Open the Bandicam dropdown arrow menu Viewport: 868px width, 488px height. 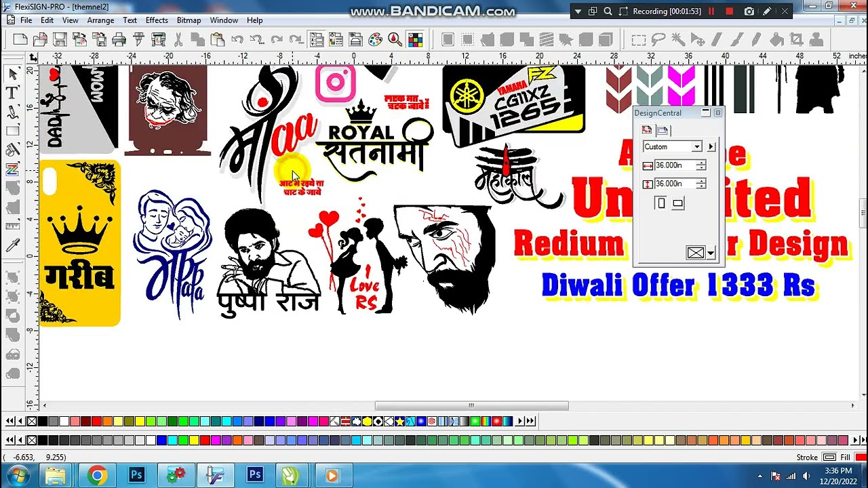[578, 12]
